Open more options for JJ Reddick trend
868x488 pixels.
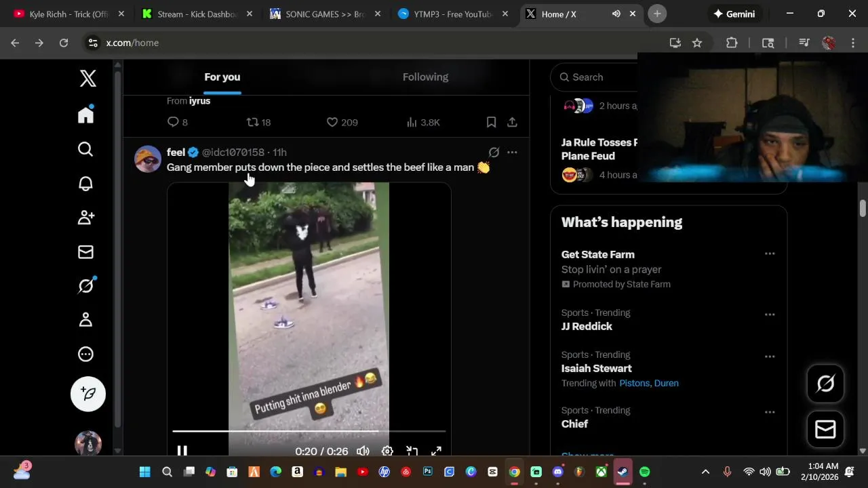770,314
